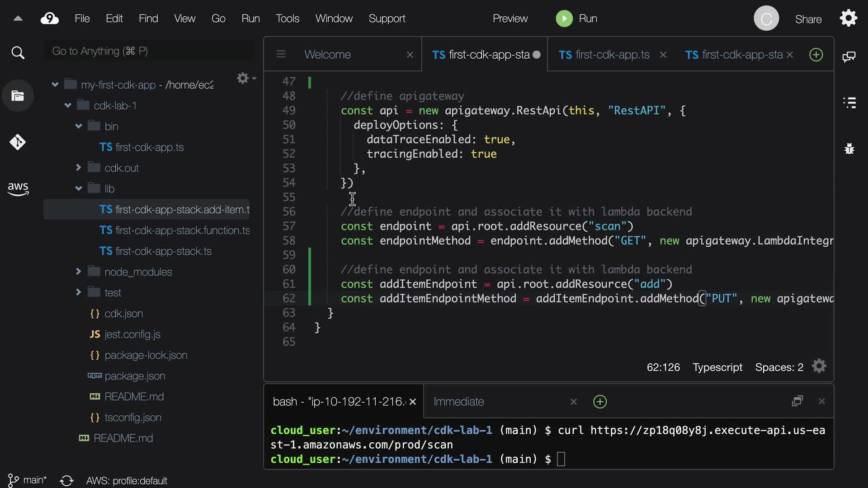Expand the node_modules folder

79,272
